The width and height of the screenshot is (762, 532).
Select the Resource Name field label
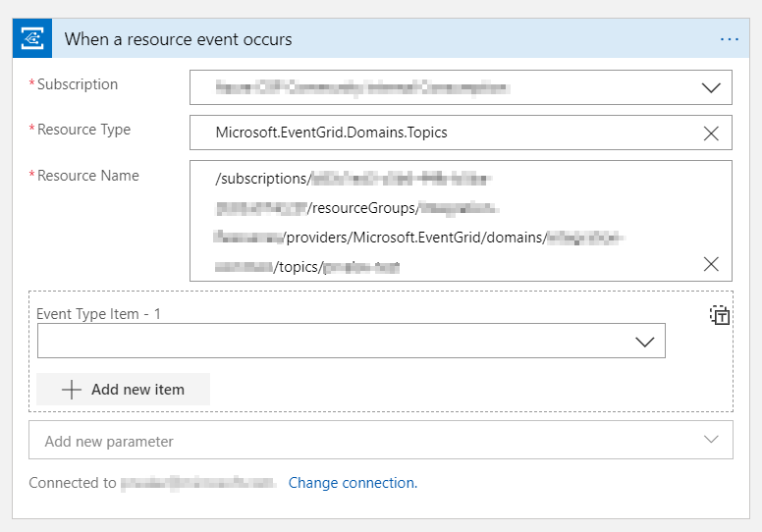pyautogui.click(x=87, y=176)
